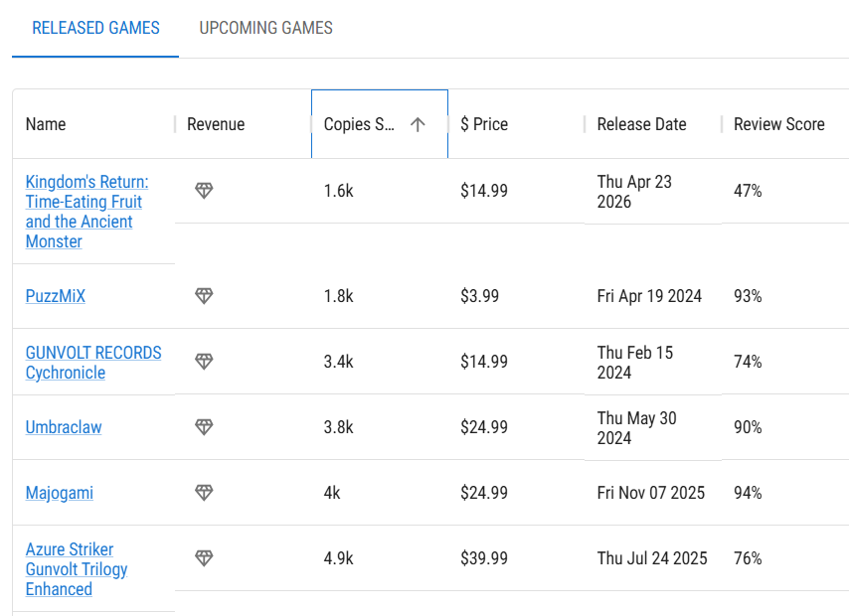Select the Fri Apr 19 2024 date
Screen dimensions: 849x616
pyautogui.click(x=649, y=296)
